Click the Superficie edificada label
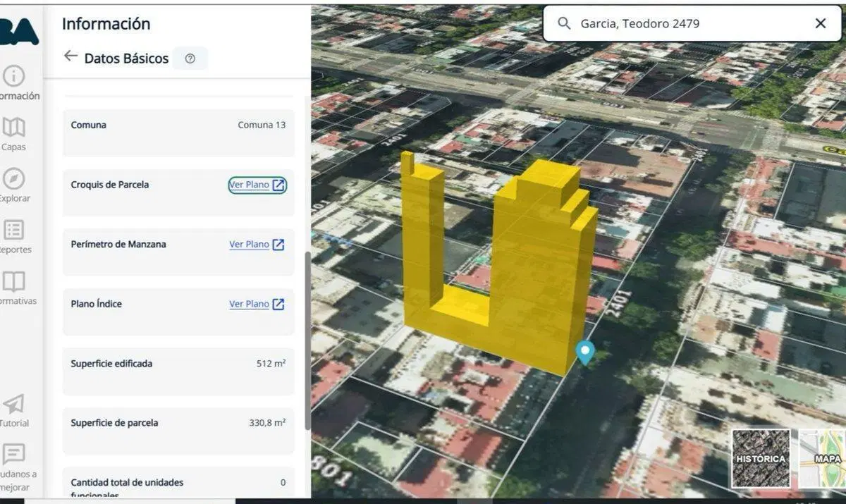Image resolution: width=846 pixels, height=504 pixels. (x=111, y=364)
